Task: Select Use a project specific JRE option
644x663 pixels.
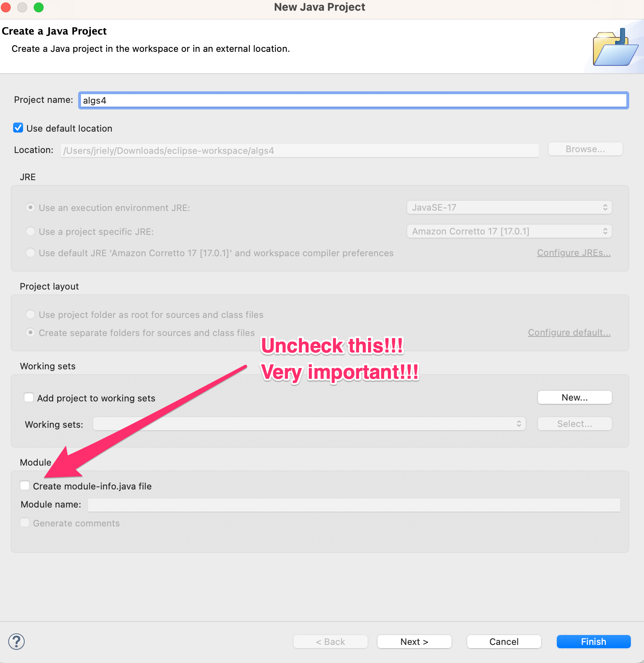Action: coord(30,232)
